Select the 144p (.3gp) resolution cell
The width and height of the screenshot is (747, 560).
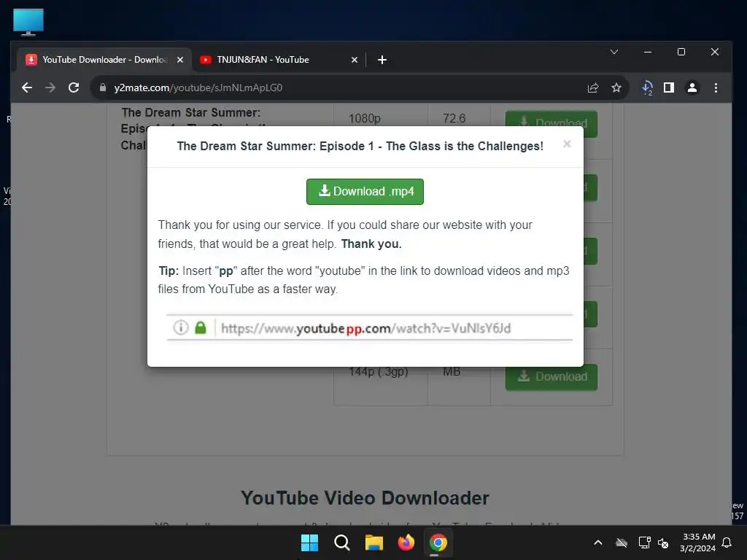click(x=379, y=371)
